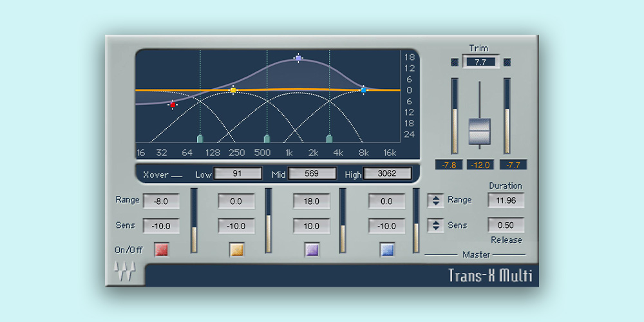Click the left output peak readout -7.8

coord(449,165)
